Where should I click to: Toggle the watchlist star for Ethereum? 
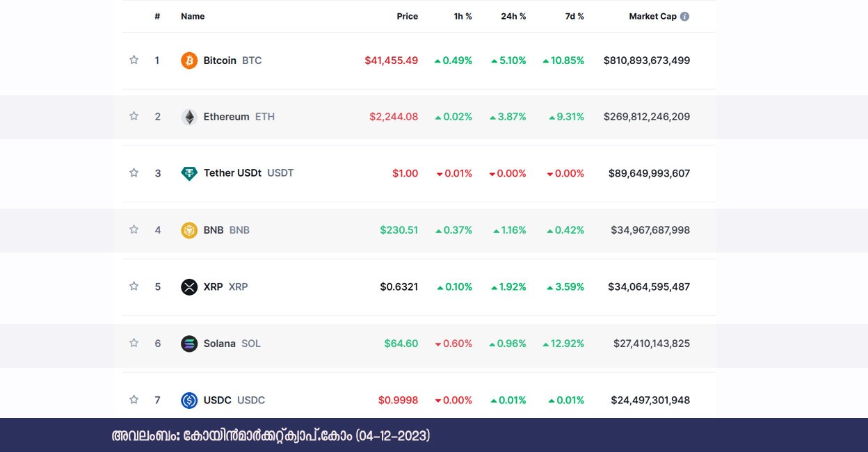tap(134, 116)
